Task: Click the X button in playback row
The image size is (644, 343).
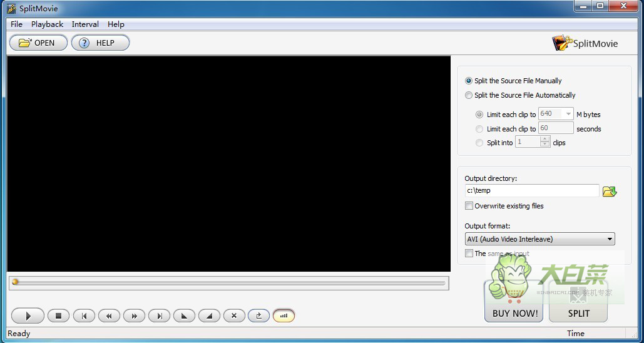Action: coord(234,316)
